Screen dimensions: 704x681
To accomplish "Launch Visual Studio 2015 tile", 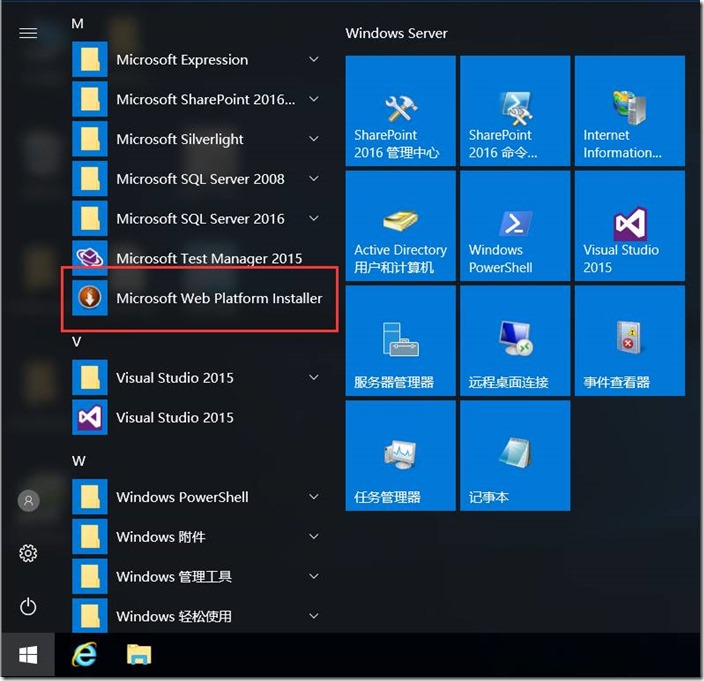I will click(x=630, y=226).
